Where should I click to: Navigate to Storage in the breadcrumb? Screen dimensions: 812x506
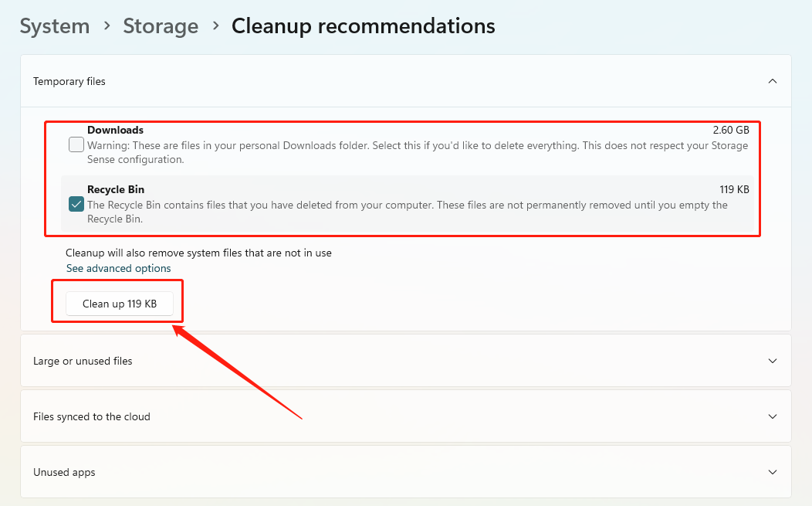[161, 25]
